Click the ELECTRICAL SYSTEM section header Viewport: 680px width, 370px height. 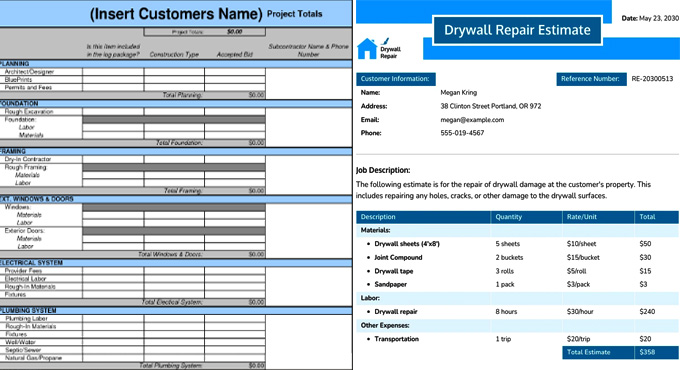[176, 263]
